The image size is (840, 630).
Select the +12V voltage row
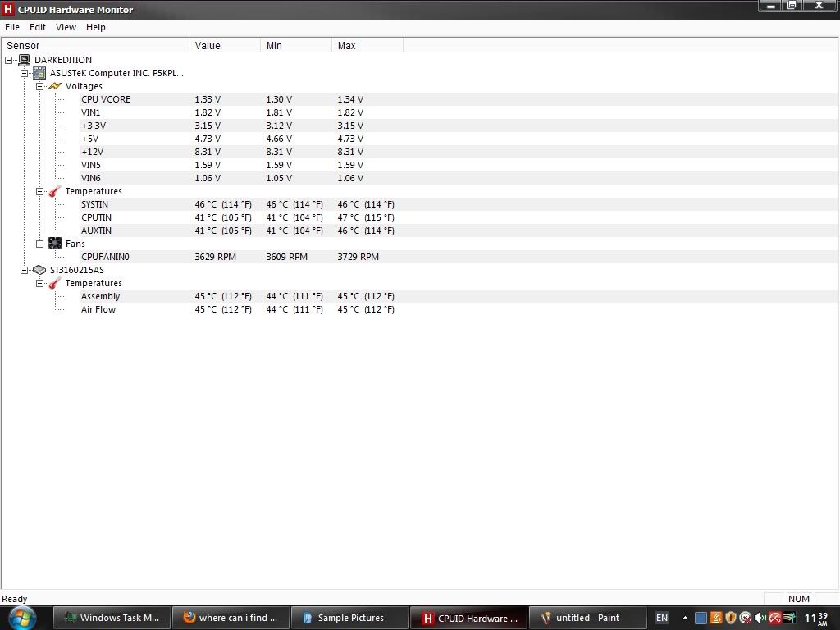459,152
